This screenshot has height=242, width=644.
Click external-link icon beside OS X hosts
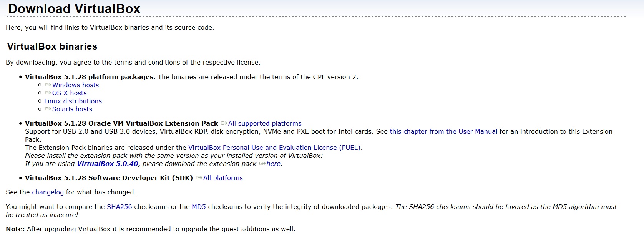coord(48,93)
